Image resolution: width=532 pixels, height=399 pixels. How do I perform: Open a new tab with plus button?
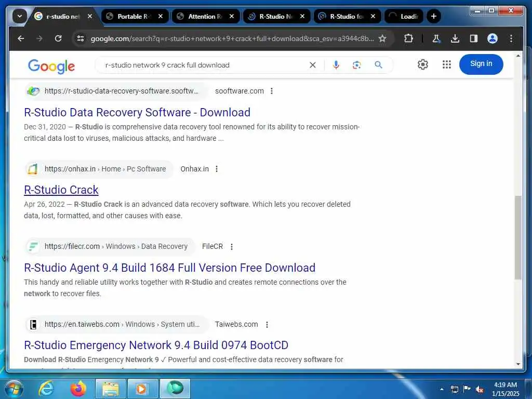pos(434,16)
